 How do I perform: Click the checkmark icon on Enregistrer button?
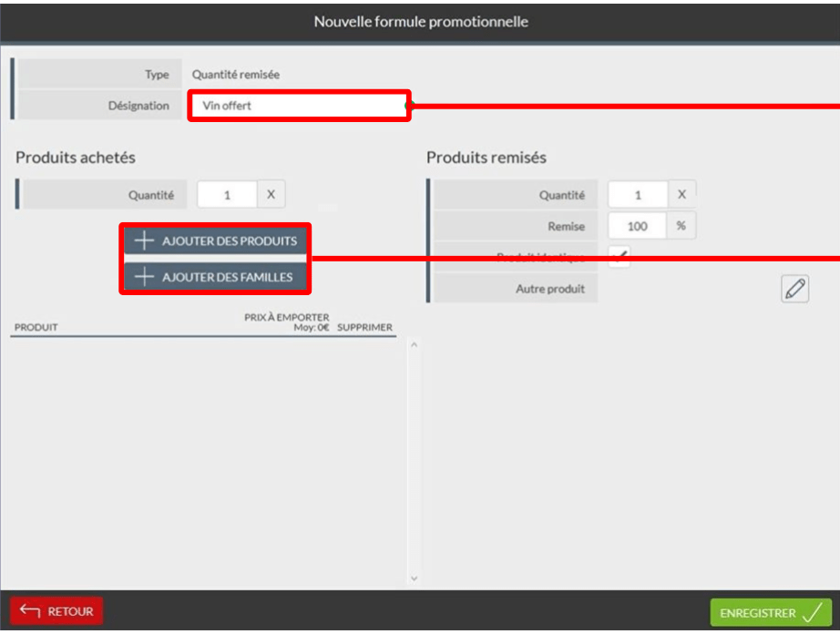pyautogui.click(x=813, y=612)
